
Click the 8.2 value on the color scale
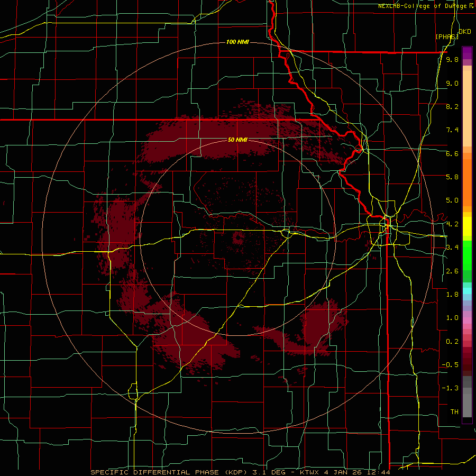(452, 106)
